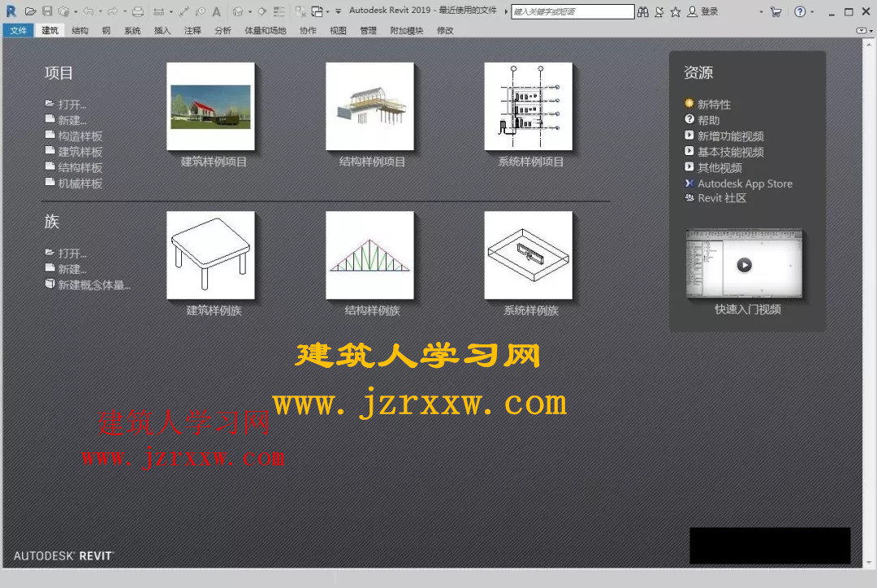Expand the Help dropdown arrow
Screen dimensions: 877x588
(812, 11)
